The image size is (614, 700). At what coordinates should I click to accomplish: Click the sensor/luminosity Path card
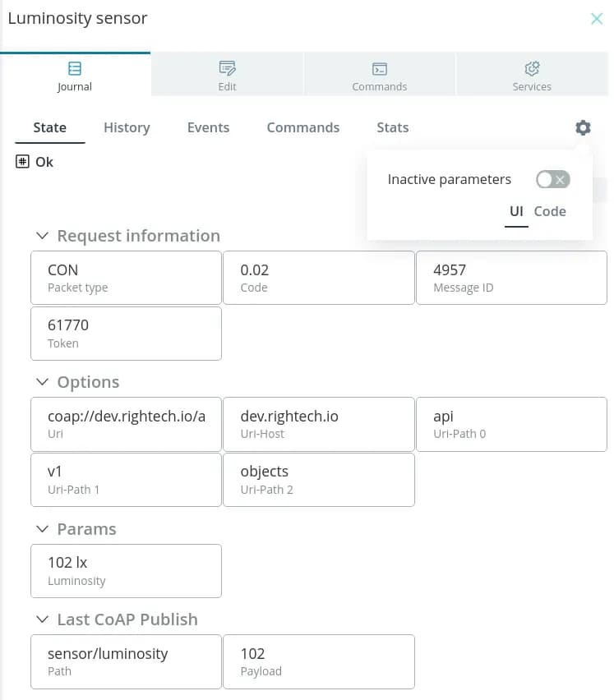tap(126, 661)
